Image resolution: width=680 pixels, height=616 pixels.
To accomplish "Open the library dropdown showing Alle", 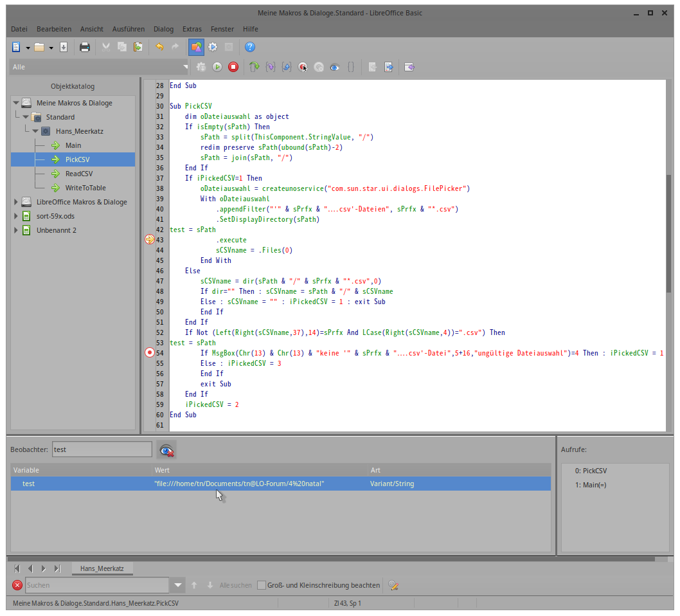I will pos(100,67).
